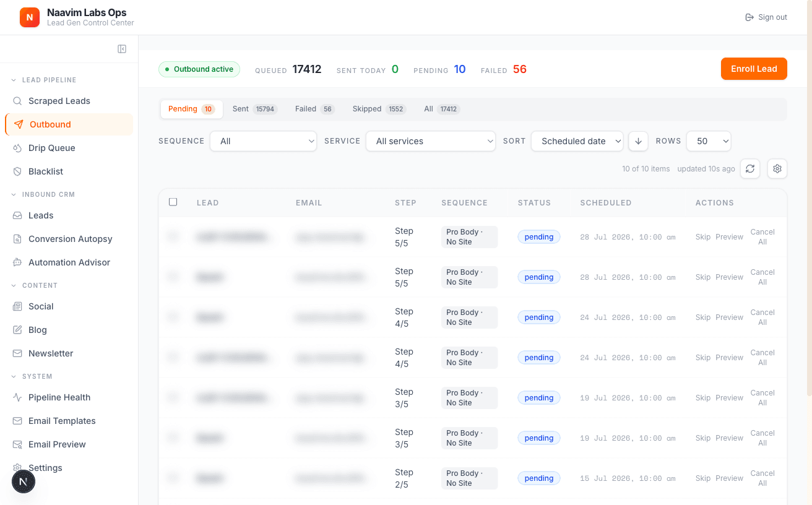
Task: Collapse the System section chevron
Action: 14,376
